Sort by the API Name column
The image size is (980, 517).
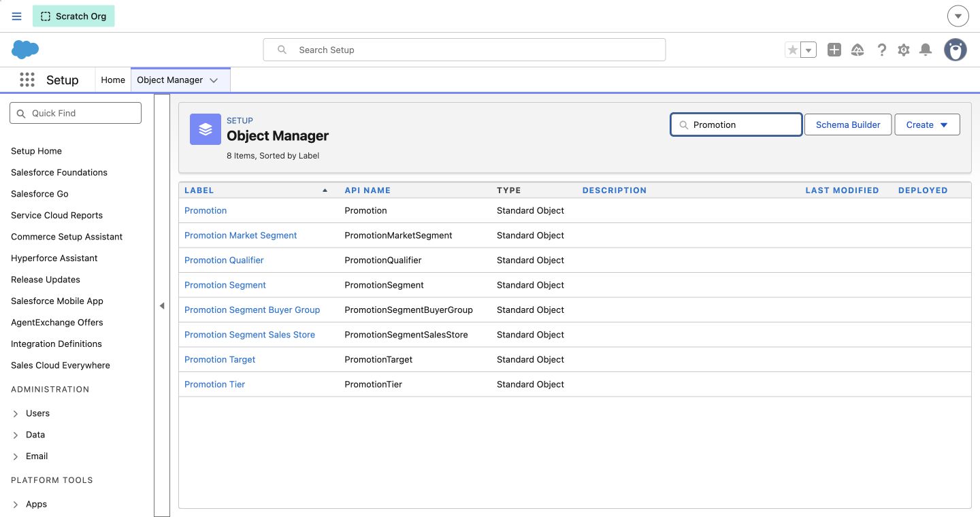[367, 190]
